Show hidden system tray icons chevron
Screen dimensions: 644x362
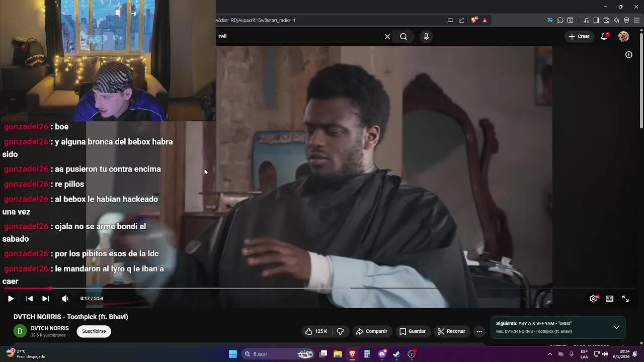(x=550, y=354)
